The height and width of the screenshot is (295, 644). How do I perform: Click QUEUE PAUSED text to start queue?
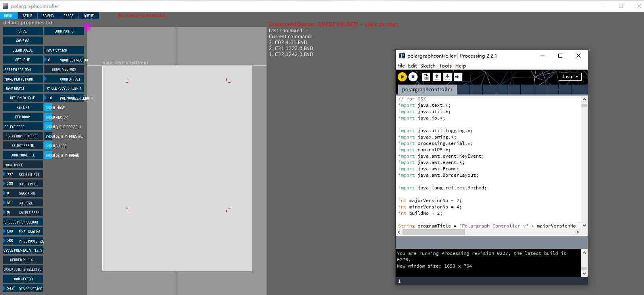tap(333, 24)
